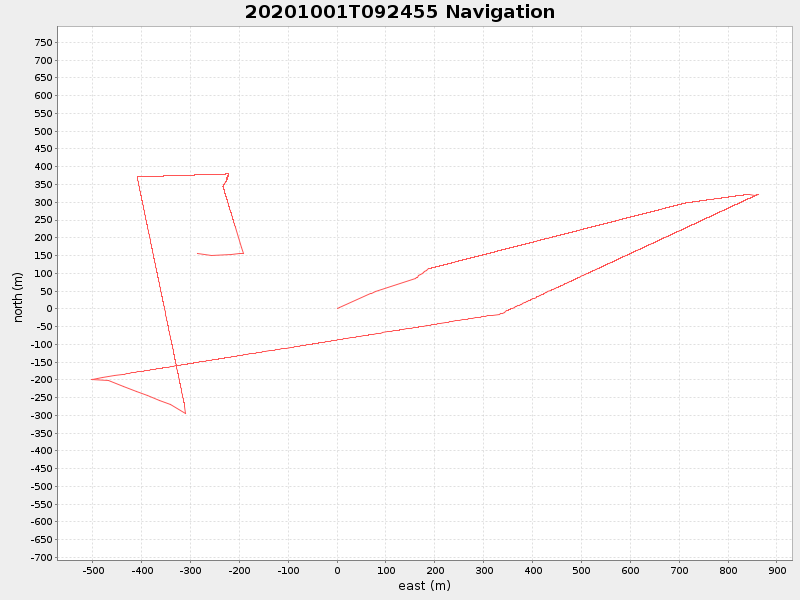This screenshot has height=600, width=800.
Task: Select the -550 north axis label
Action: click(42, 504)
